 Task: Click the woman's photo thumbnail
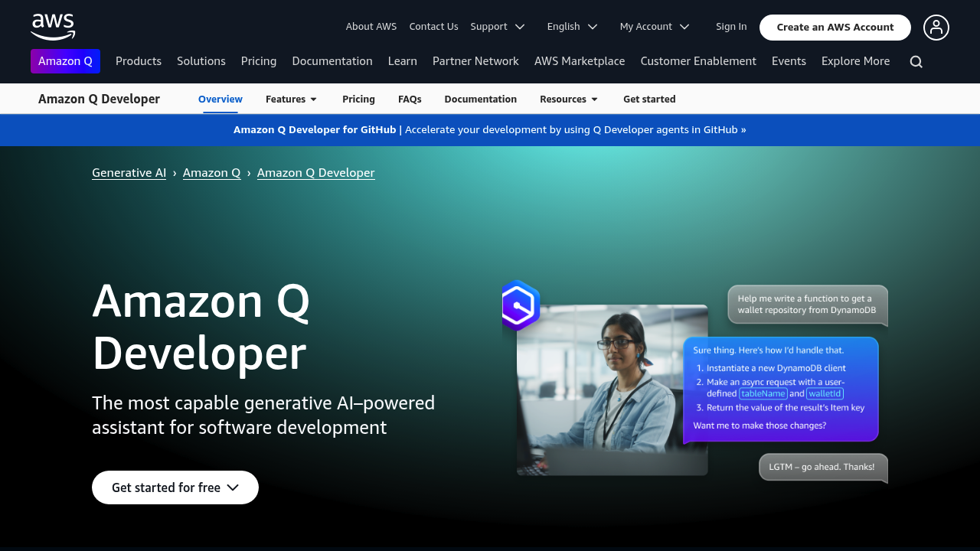click(x=611, y=389)
